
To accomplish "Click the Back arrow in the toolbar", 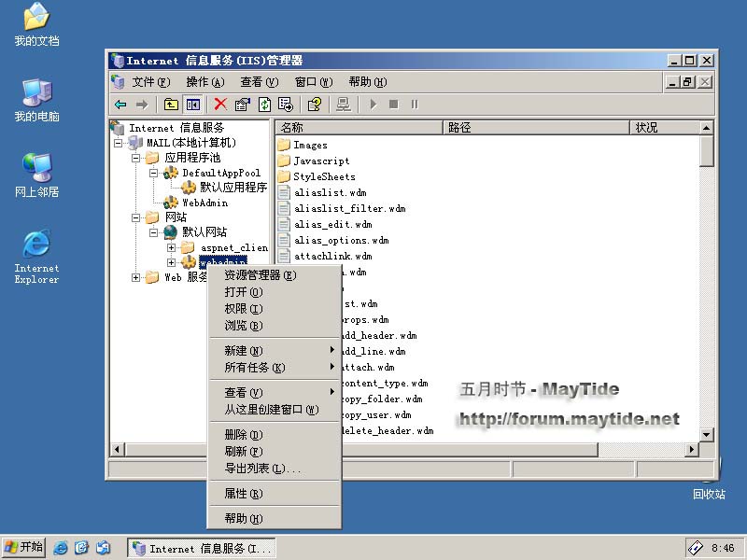I will tap(120, 105).
